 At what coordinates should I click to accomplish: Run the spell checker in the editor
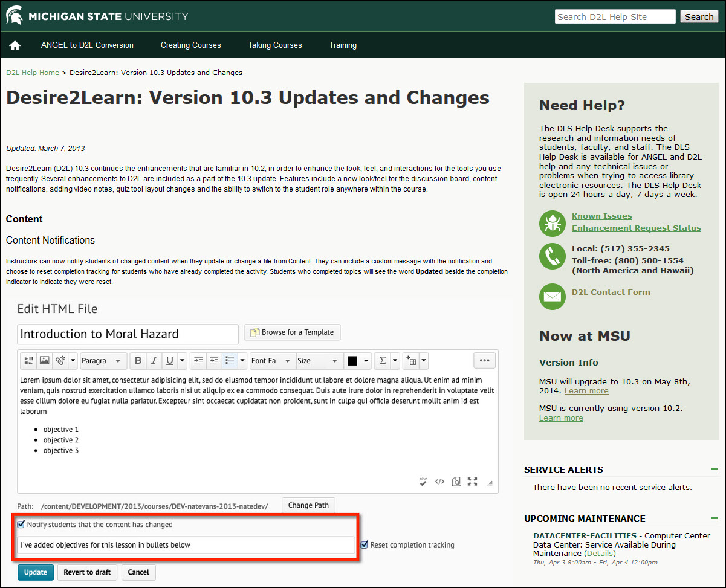coord(423,482)
